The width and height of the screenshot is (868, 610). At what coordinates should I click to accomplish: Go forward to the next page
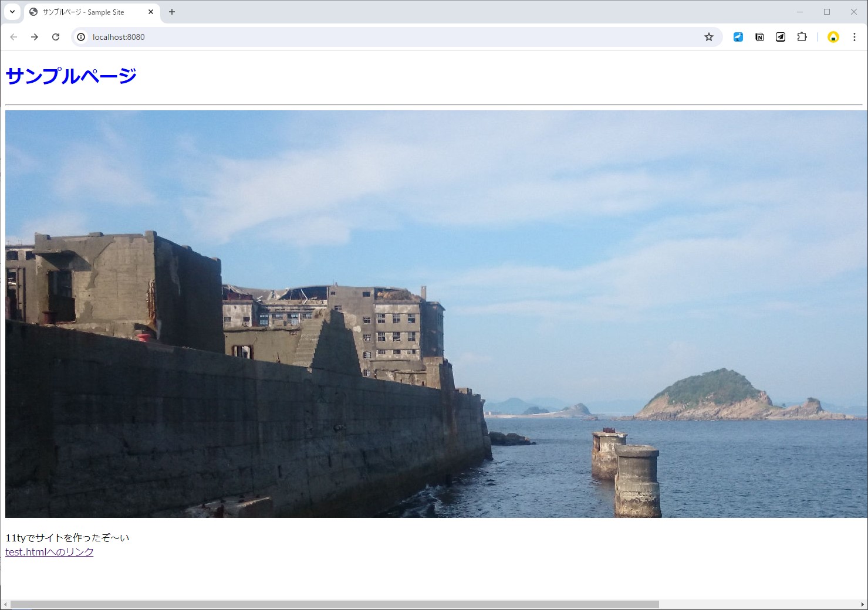(35, 37)
